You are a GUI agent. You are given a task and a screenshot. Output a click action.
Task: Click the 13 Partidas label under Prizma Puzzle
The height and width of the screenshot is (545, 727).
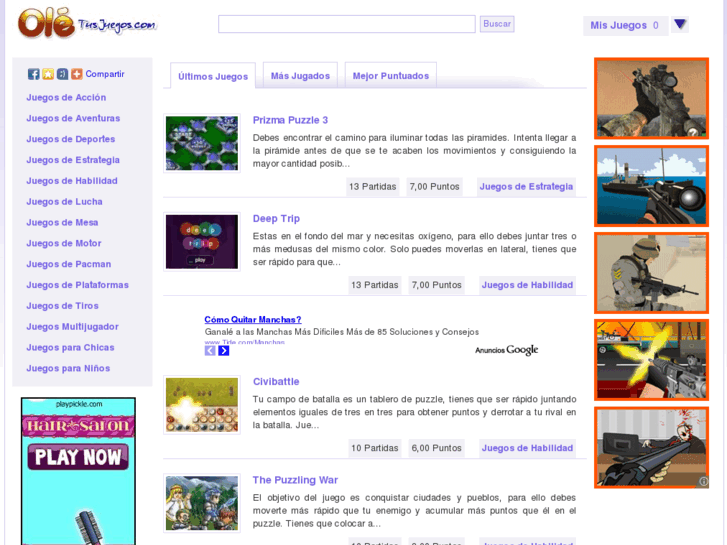(373, 186)
